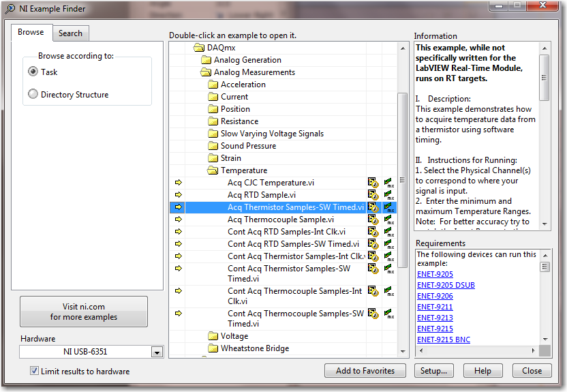The width and height of the screenshot is (567, 392).
Task: Expand the Position folder
Action: 213,109
